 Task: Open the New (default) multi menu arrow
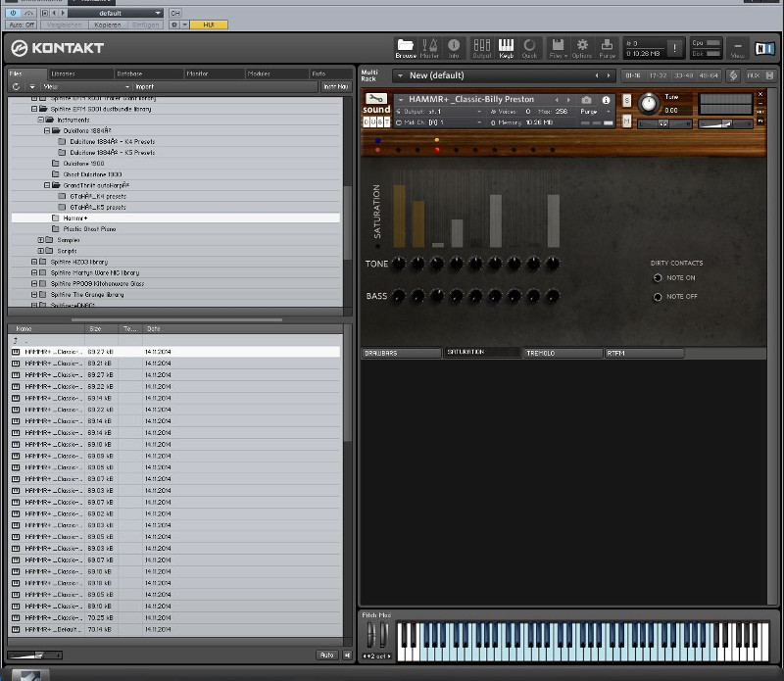click(x=400, y=75)
